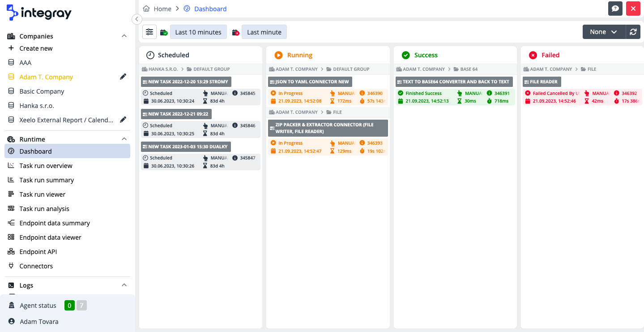Toggle the Last minute filter
Viewport: 644px width, 332px height.
(x=264, y=32)
